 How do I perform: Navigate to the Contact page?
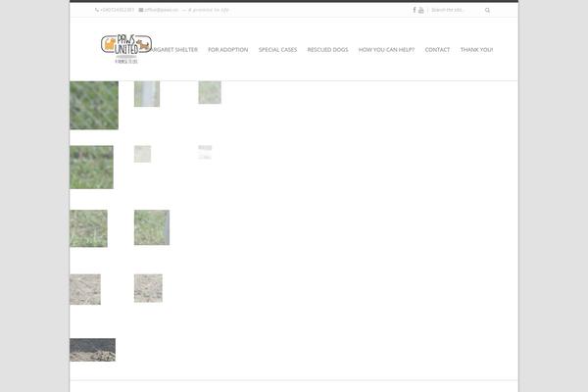click(437, 50)
